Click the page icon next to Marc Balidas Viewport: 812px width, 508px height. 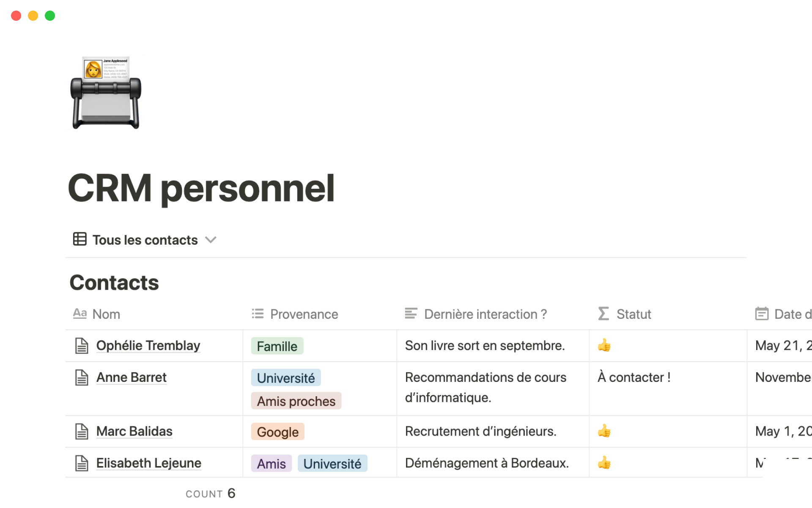[x=82, y=431]
